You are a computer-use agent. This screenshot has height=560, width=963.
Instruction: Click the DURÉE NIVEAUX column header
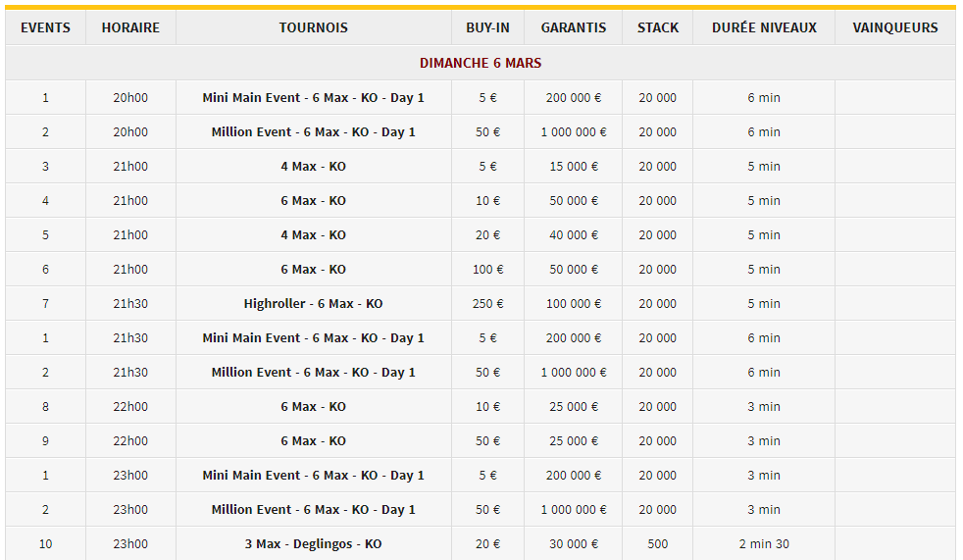coord(764,27)
